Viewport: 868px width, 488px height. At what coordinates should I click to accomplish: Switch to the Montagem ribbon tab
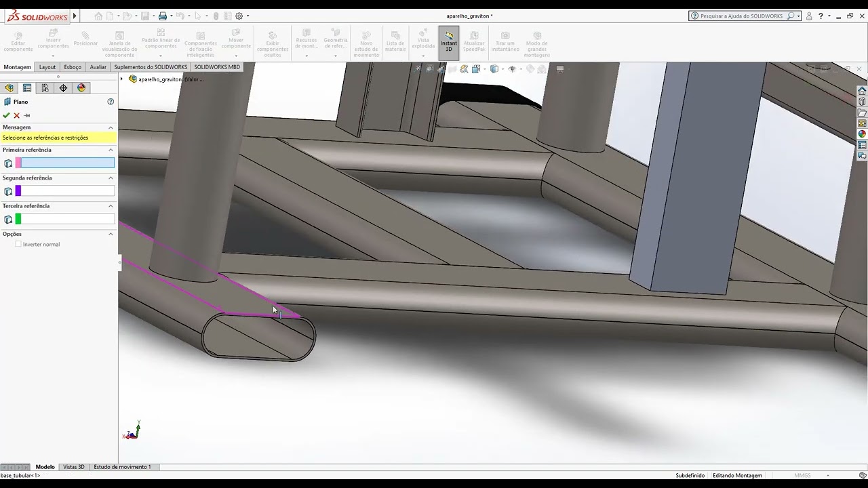(x=18, y=67)
